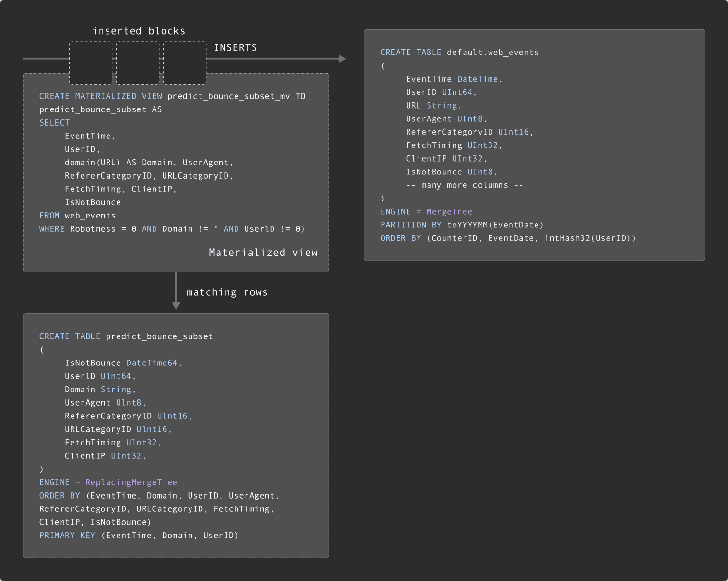Viewport: 728px width, 581px height.
Task: Click the PARTITION BY keyword
Action: click(x=411, y=225)
